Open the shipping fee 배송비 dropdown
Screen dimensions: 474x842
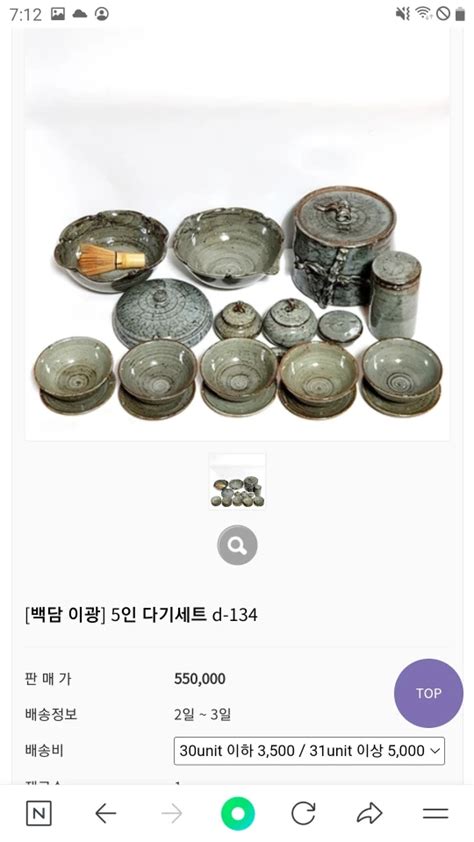coord(309,751)
